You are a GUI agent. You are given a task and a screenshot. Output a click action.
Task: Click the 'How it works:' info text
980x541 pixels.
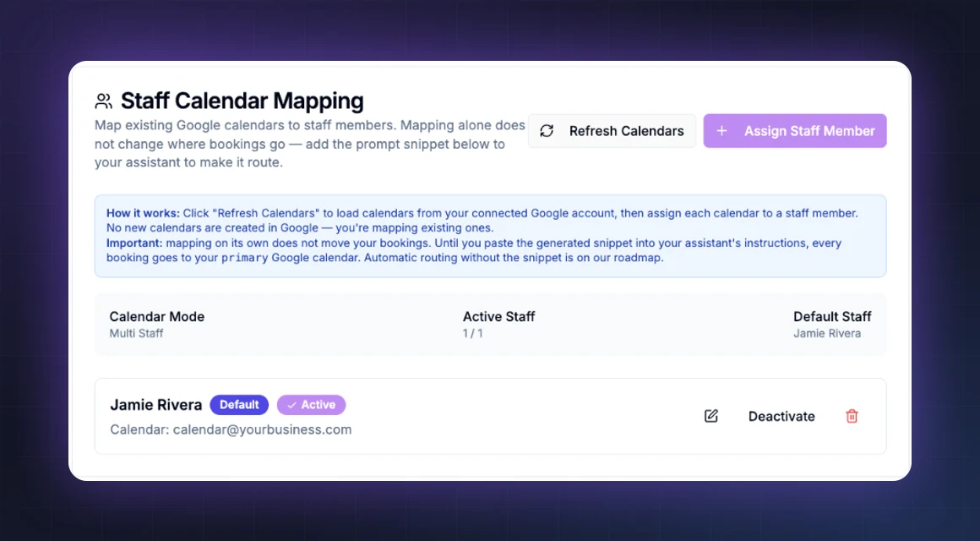143,213
